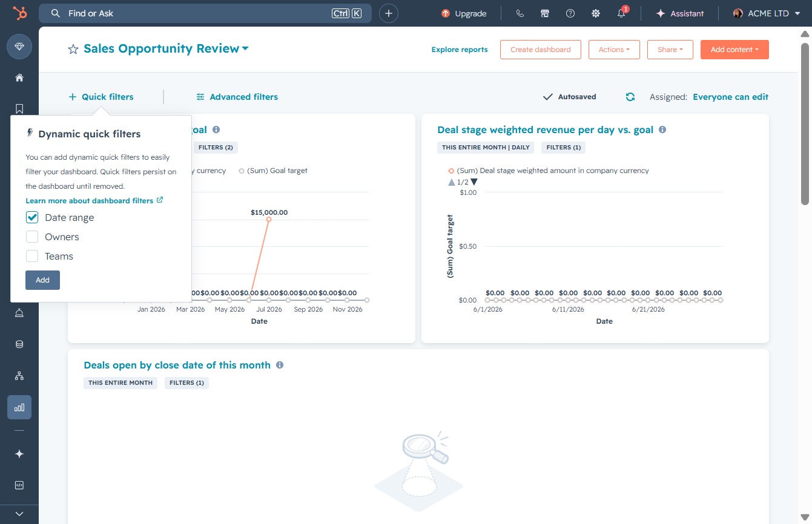Click the Jul 2026 date axis label

tap(269, 309)
